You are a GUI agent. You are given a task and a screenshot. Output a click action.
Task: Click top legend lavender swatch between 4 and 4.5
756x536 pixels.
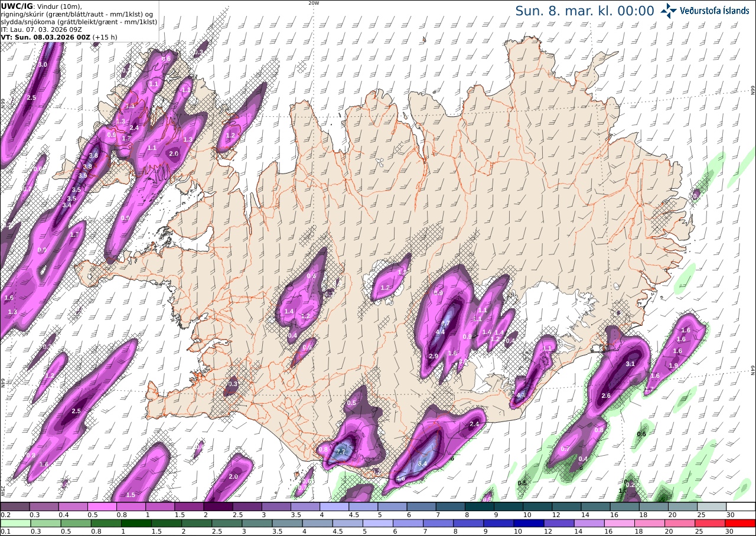tap(334, 506)
